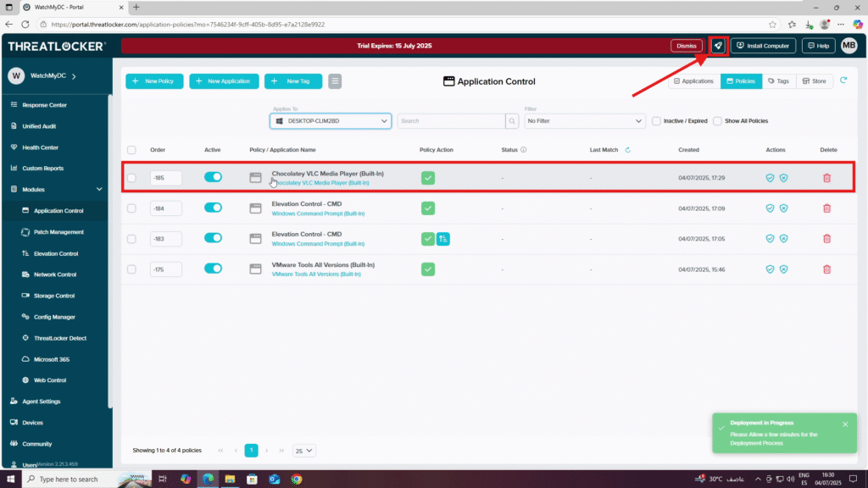
Task: Click elevation icon on order -183 policy
Action: pos(442,239)
